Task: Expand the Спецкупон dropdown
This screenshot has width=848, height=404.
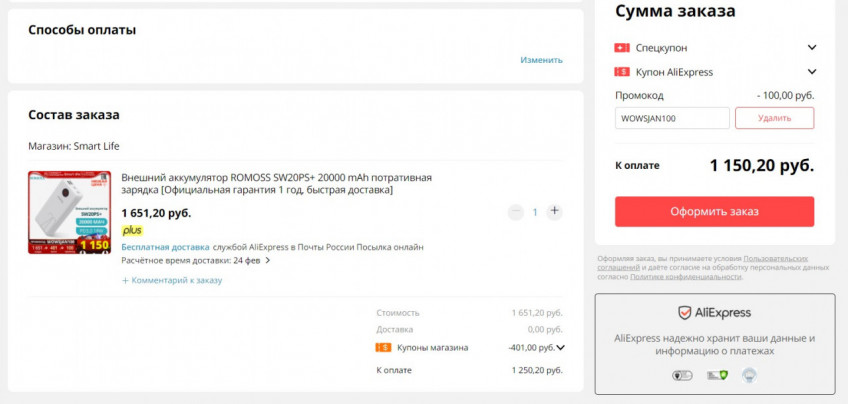Action: (812, 48)
